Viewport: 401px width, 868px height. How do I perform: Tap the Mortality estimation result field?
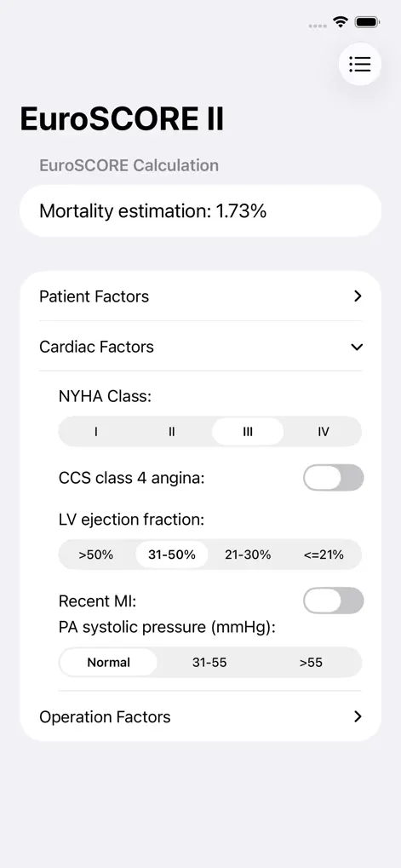point(200,211)
